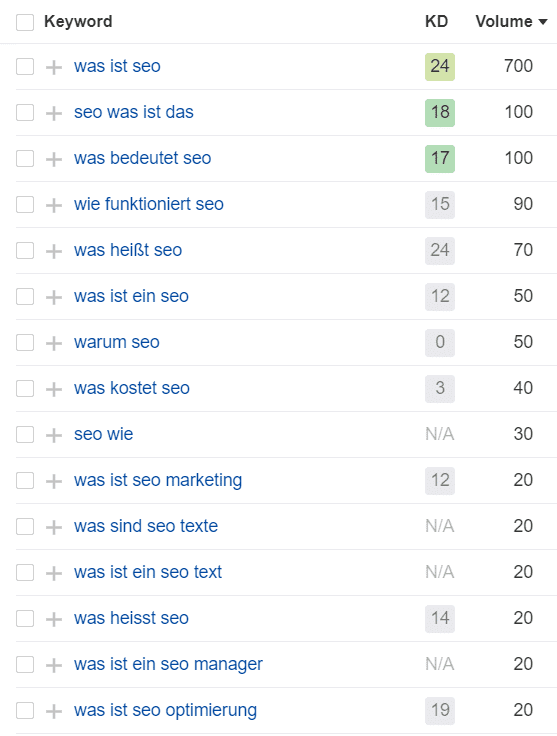Add 'seo was ist das' via plus icon
The height and width of the screenshot is (736, 557).
(54, 113)
